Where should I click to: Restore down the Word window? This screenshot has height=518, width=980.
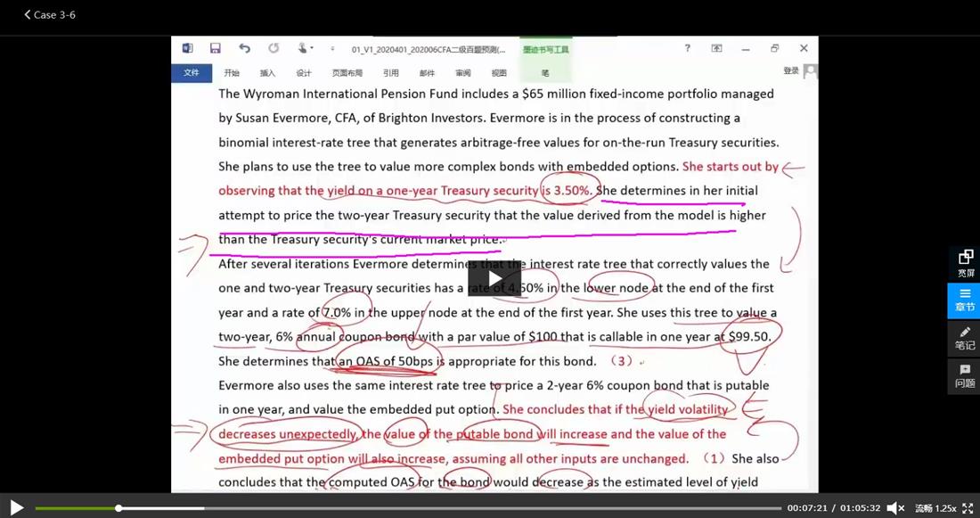(x=775, y=48)
